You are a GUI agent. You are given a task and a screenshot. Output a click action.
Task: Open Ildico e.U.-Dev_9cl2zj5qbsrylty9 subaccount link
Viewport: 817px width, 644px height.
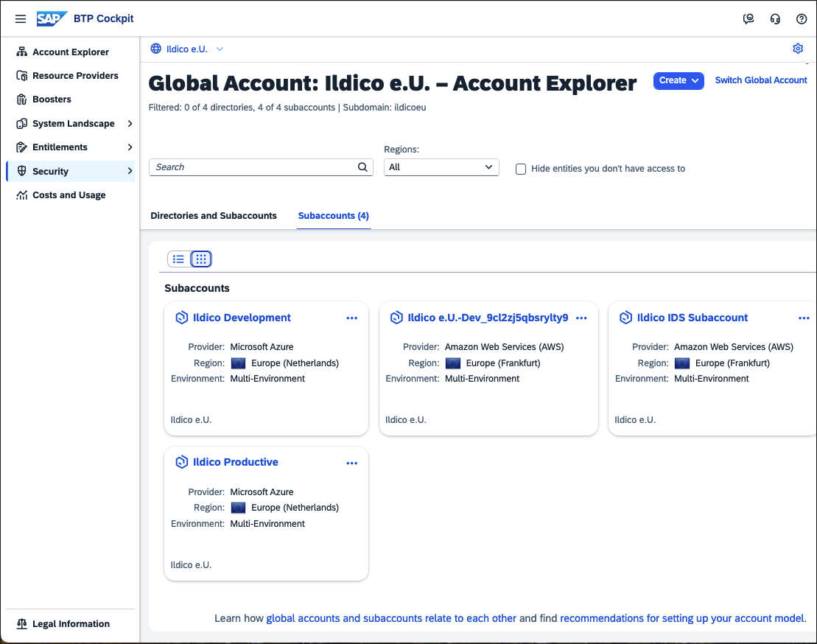point(488,318)
